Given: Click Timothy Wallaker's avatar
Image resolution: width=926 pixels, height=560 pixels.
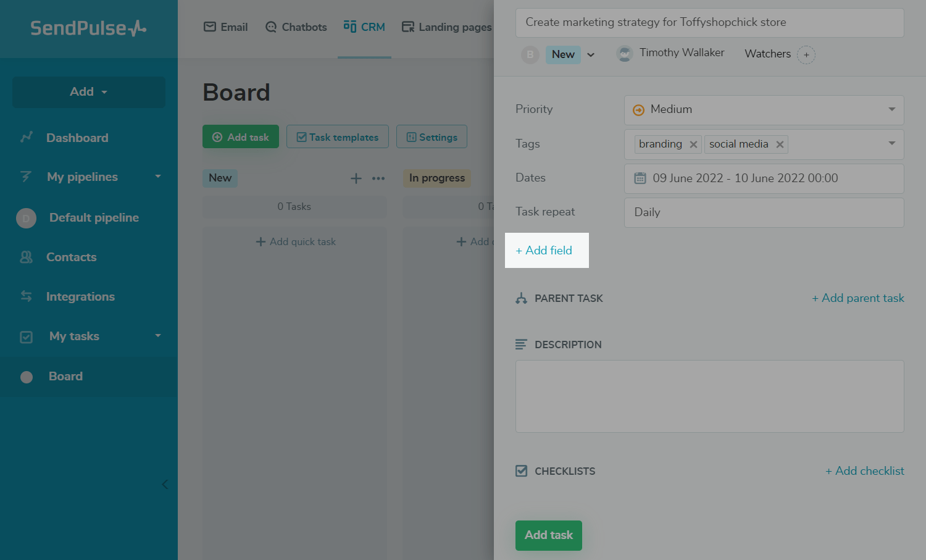Looking at the screenshot, I should coord(625,54).
